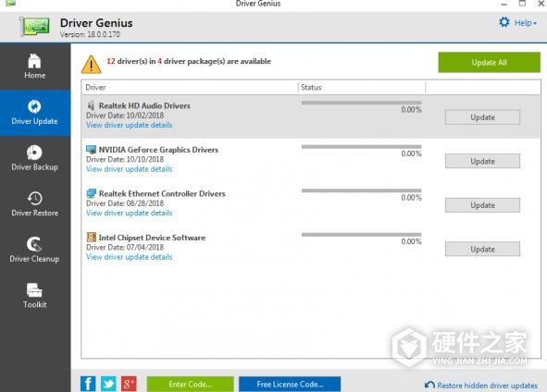Click the Version 18.0.0.170 text
This screenshot has width=547, height=392.
90,34
